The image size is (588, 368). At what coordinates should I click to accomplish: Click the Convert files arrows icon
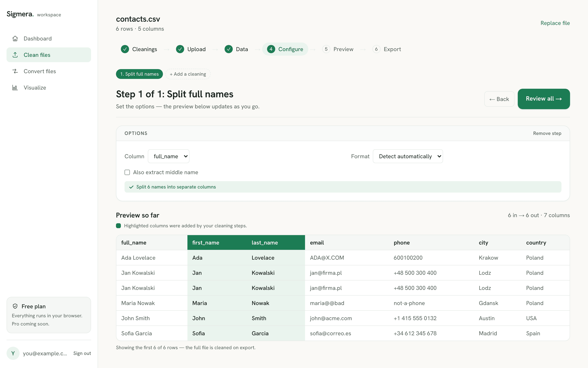(15, 71)
